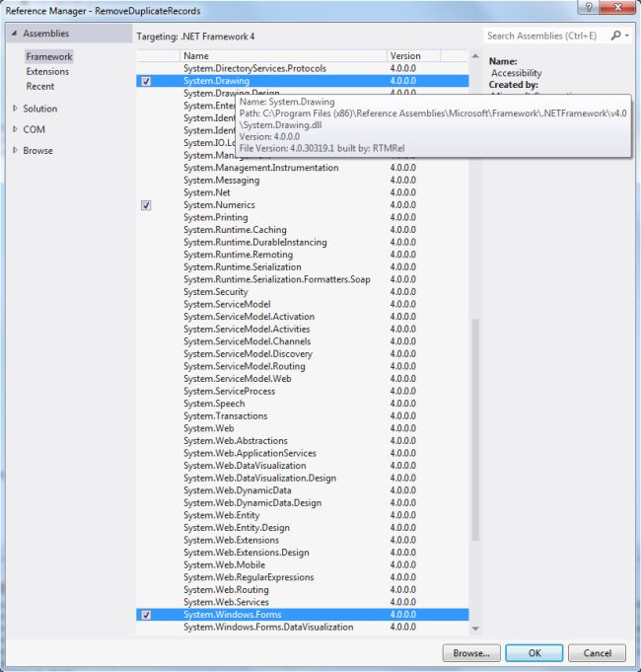
Task: Confirm with the OK button
Action: (x=534, y=653)
